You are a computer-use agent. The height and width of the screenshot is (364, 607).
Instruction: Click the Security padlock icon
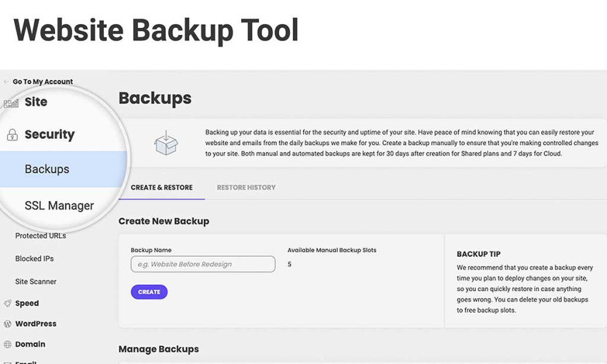(x=12, y=135)
